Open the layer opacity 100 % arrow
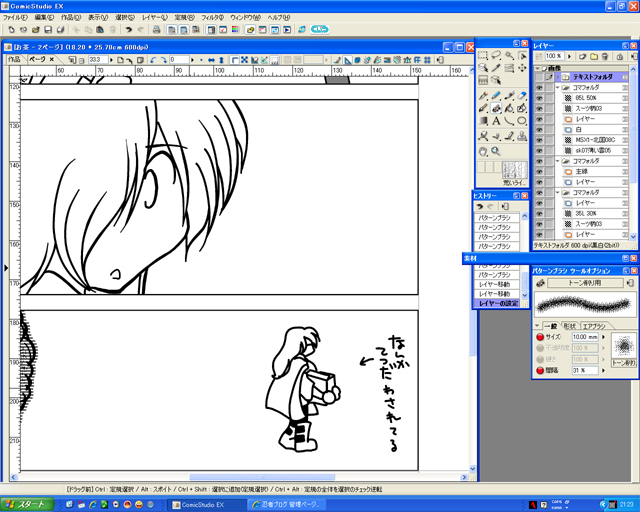The image size is (640, 512). [569, 56]
